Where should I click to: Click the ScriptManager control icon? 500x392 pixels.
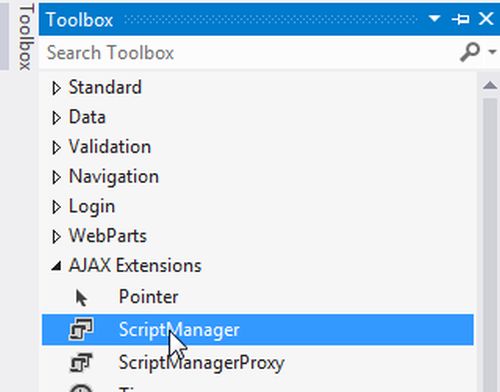click(x=81, y=329)
